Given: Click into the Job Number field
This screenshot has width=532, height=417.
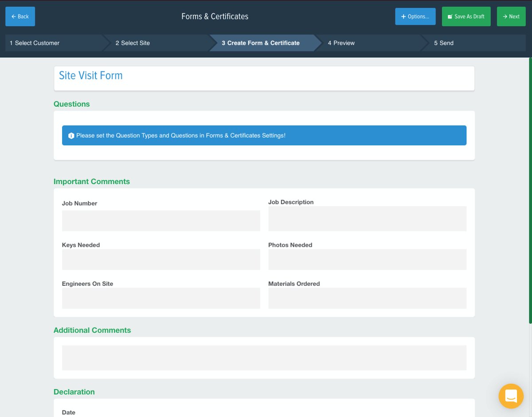Looking at the screenshot, I should 161,221.
